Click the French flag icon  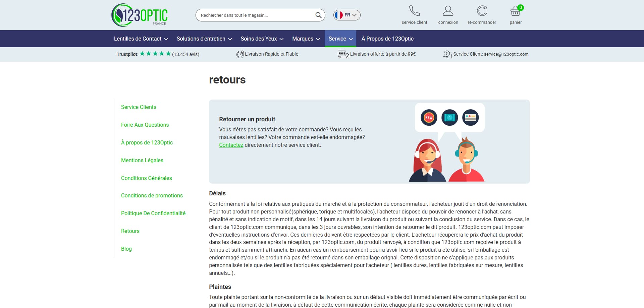pos(339,15)
